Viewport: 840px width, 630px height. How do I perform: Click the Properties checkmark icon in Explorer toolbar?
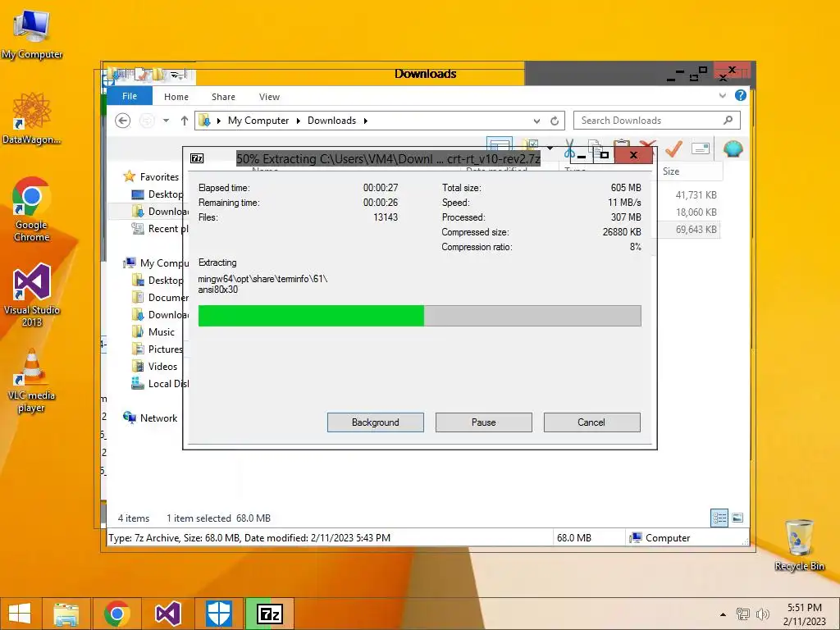pyautogui.click(x=674, y=149)
